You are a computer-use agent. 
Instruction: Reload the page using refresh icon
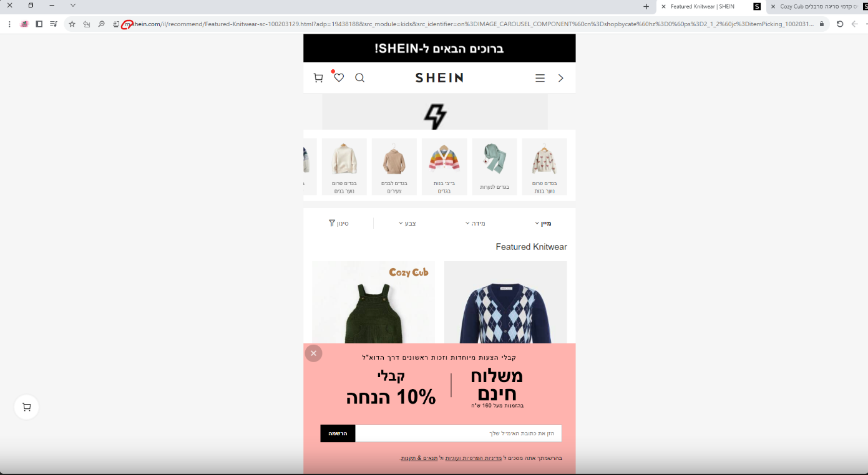point(839,24)
